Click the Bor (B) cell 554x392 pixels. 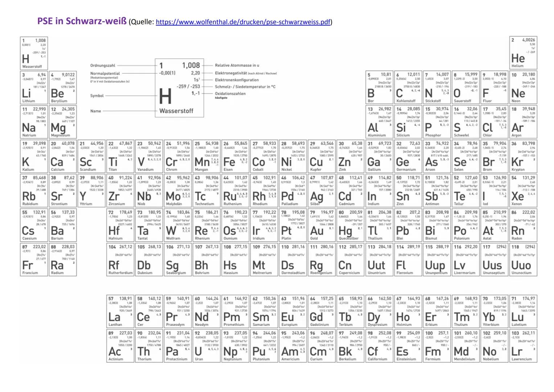379,87
